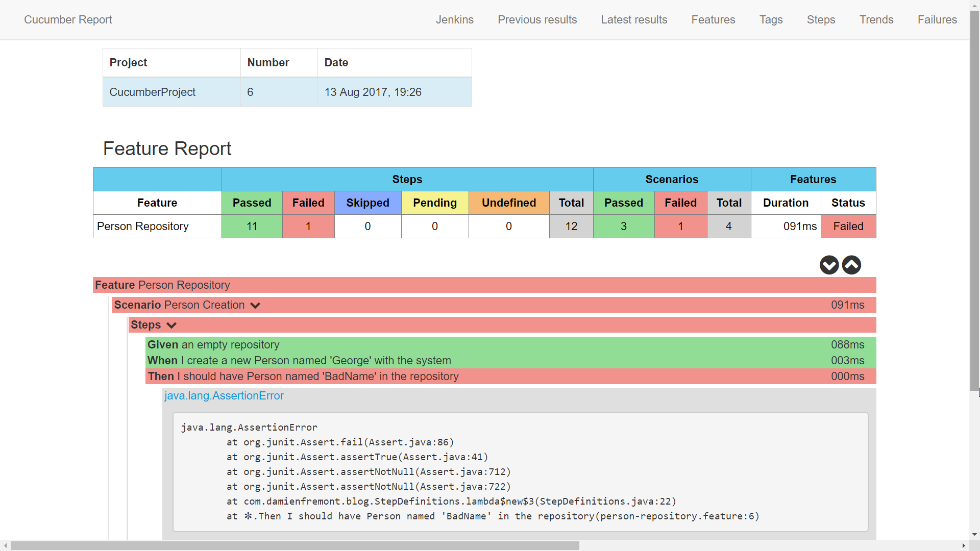Click the scenarios passed 3 cell
Viewport: 980px width, 551px height.
624,227
